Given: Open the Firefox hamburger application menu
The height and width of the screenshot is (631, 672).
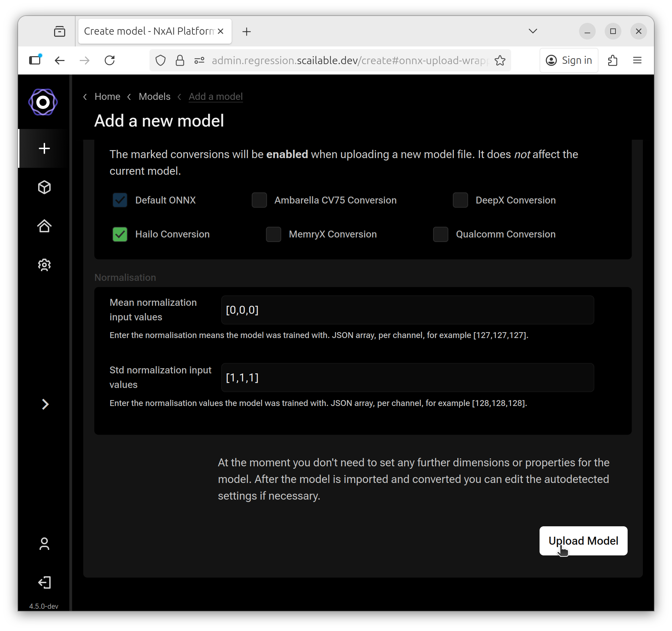Looking at the screenshot, I should click(x=637, y=61).
